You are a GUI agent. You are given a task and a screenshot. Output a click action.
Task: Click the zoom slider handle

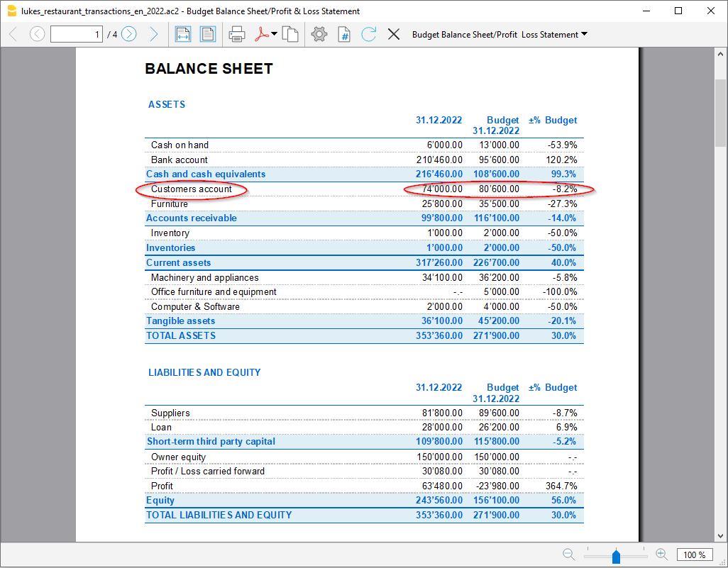tap(616, 555)
